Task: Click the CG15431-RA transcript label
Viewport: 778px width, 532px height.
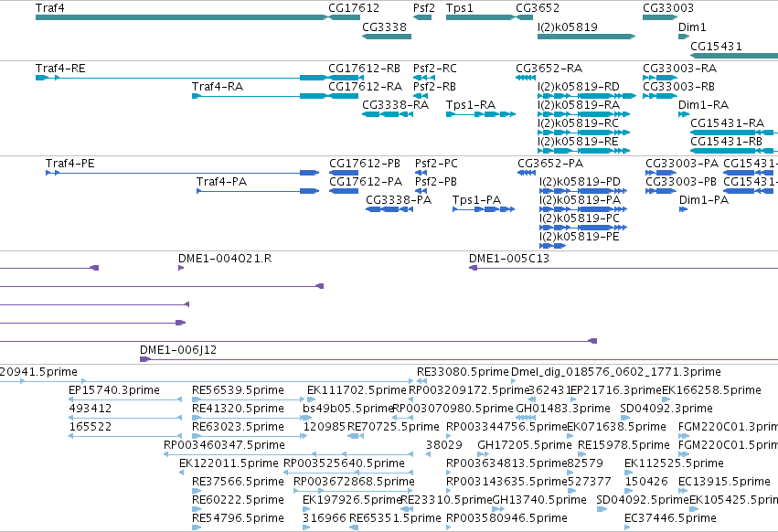Action: pyautogui.click(x=728, y=123)
